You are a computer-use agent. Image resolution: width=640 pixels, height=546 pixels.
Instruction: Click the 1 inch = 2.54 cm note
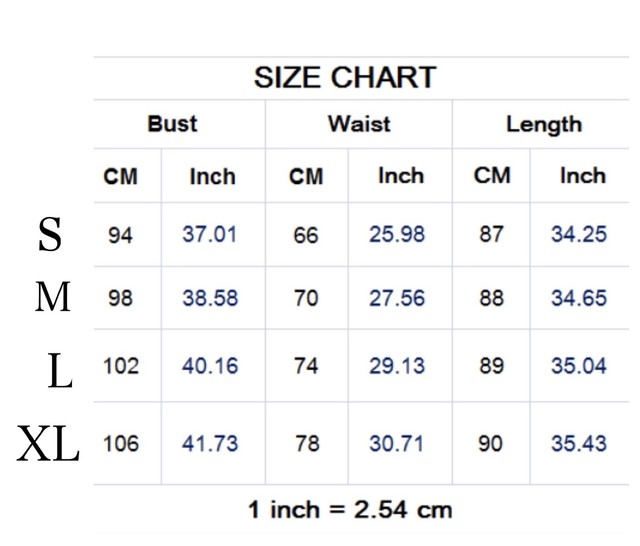click(x=350, y=510)
